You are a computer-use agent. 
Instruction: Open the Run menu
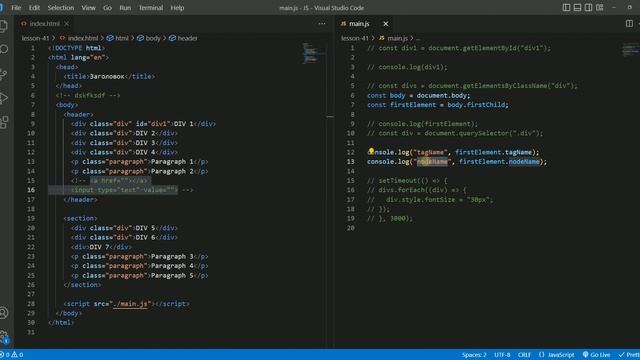(x=125, y=8)
